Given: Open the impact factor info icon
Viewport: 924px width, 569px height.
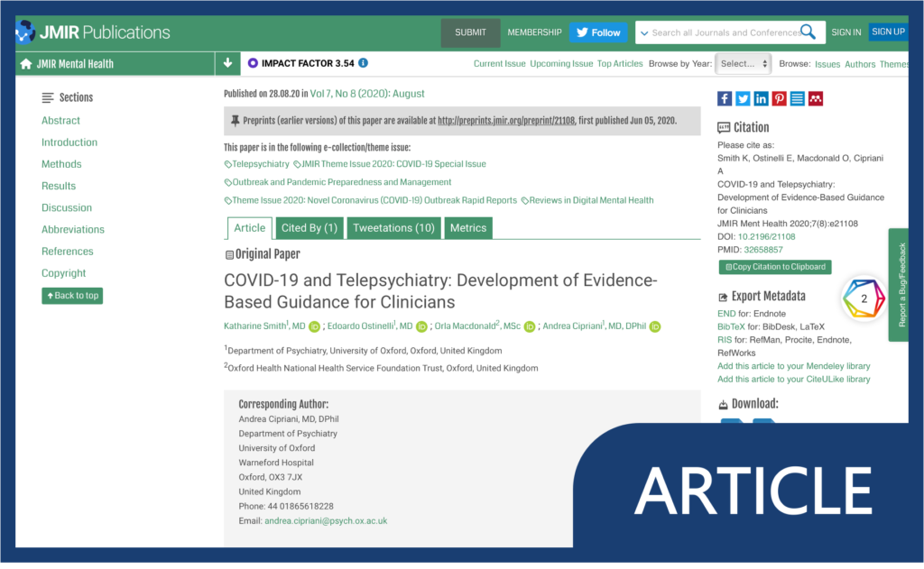Looking at the screenshot, I should 364,63.
